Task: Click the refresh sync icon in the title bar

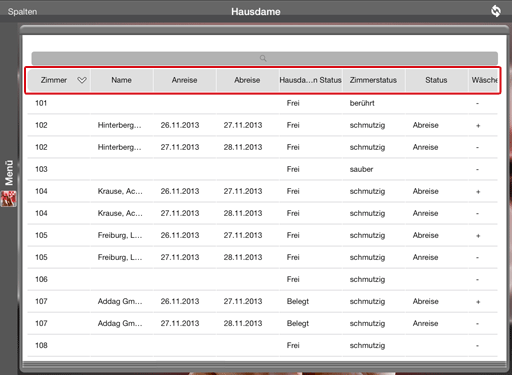Action: (496, 11)
